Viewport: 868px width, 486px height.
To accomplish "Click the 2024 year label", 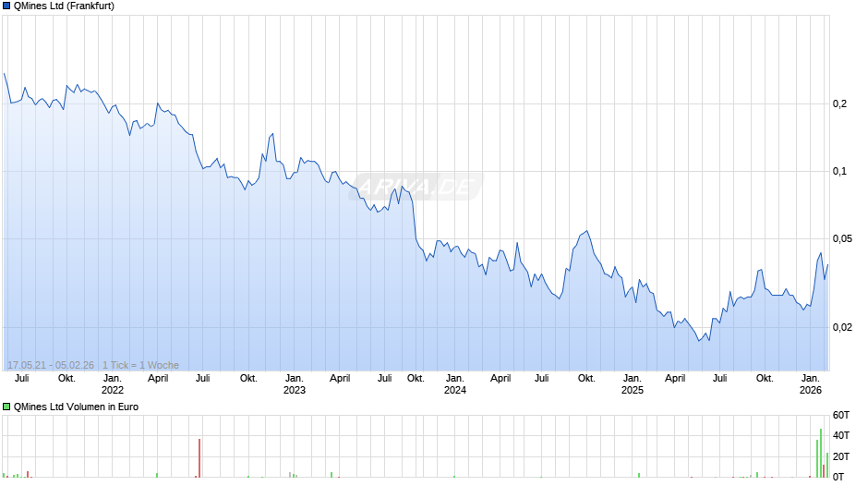I will [x=455, y=390].
